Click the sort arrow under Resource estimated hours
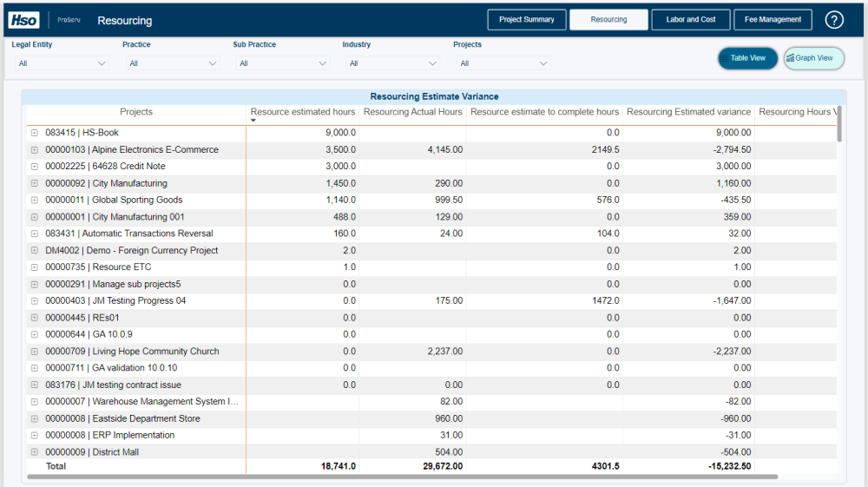 pos(253,121)
